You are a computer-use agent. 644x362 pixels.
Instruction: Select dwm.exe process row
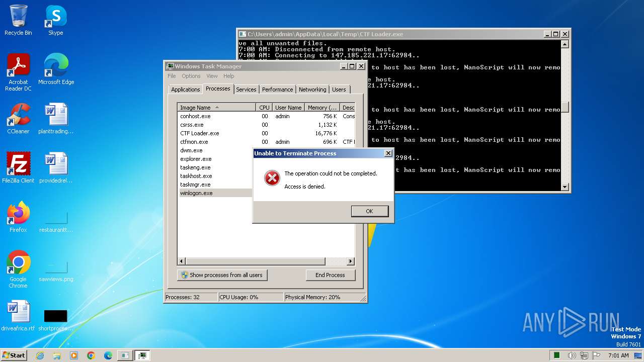coord(215,150)
